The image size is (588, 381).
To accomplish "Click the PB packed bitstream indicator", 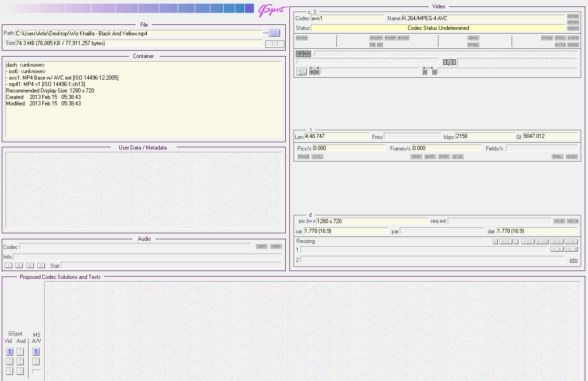I will (x=372, y=45).
